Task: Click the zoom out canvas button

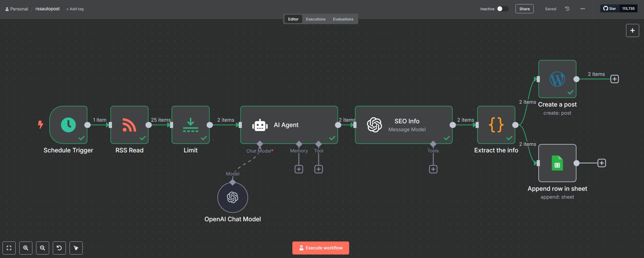Action: (x=43, y=248)
